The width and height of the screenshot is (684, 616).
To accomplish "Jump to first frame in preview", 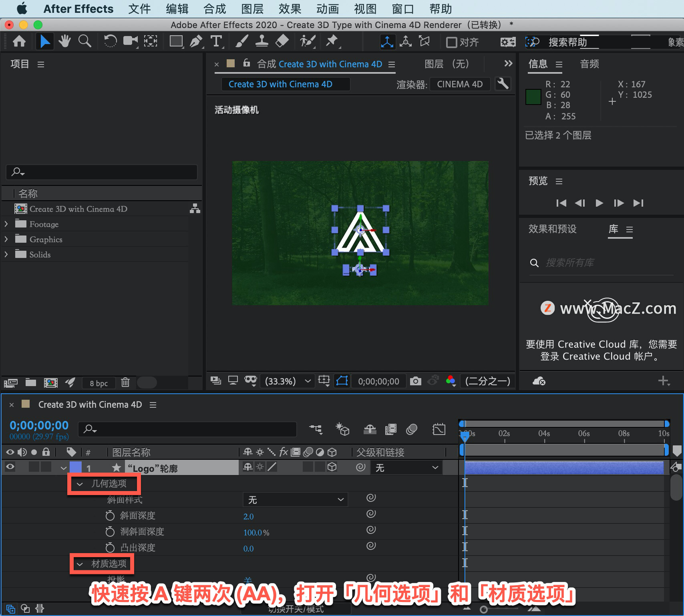I will 561,203.
